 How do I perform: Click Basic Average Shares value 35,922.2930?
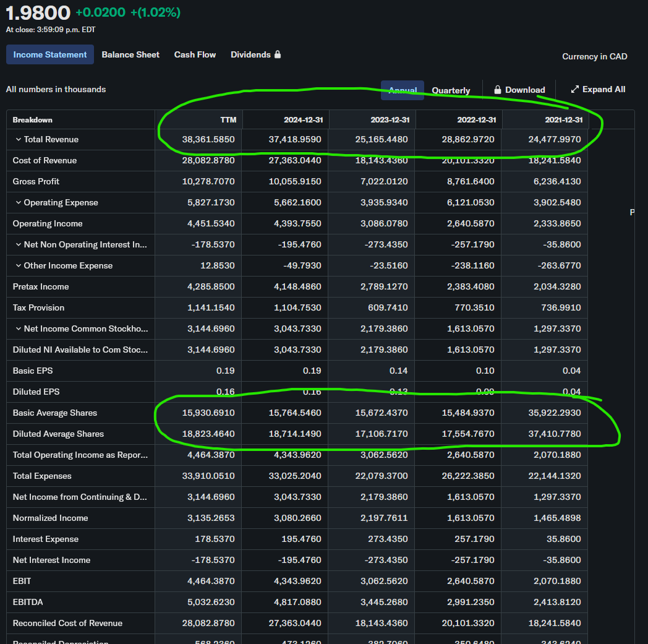pos(555,413)
